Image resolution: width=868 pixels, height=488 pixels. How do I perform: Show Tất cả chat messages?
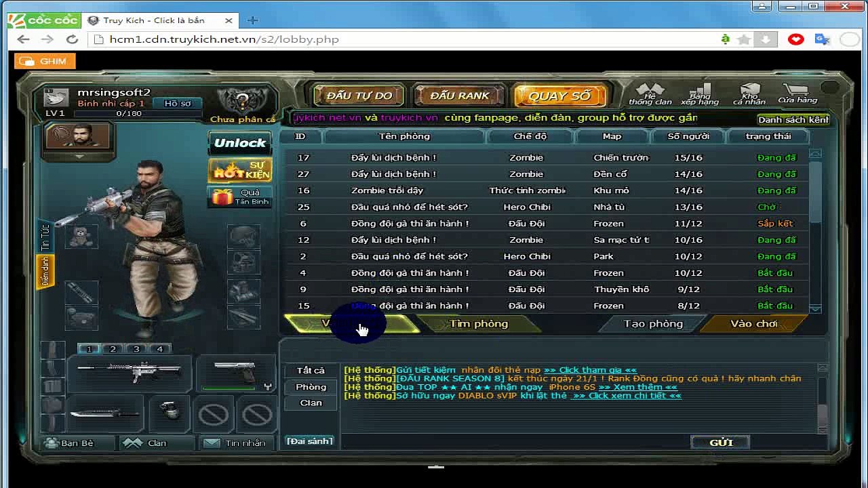pyautogui.click(x=311, y=371)
